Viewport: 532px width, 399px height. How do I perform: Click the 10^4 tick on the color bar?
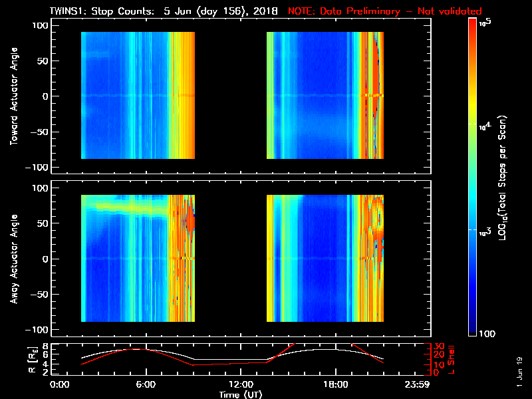point(485,126)
